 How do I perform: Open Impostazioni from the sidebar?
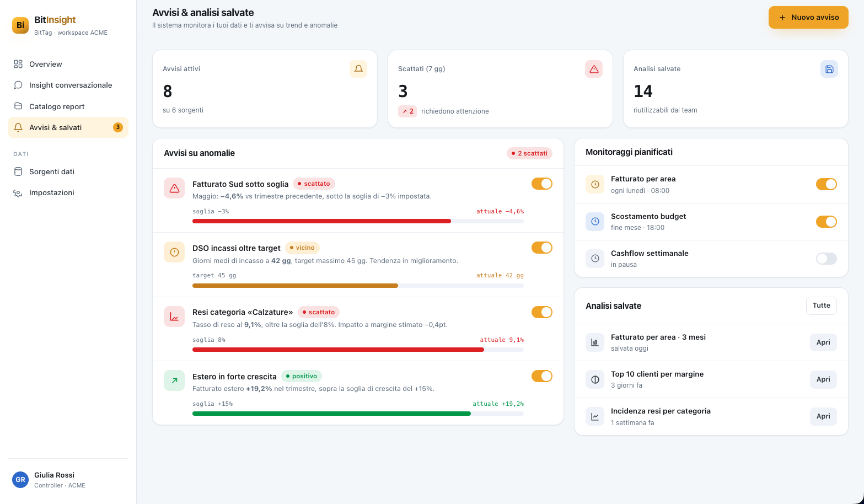(x=68, y=192)
